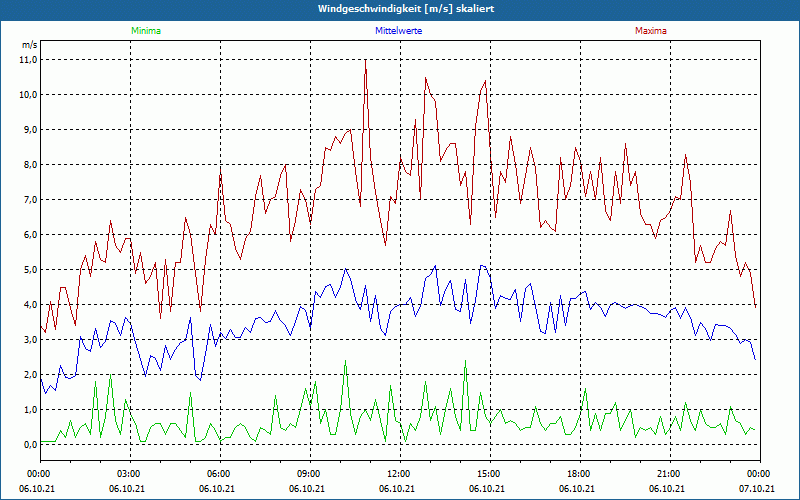Select the '10,0' y-axis value
The image size is (800, 500).
pos(30,95)
